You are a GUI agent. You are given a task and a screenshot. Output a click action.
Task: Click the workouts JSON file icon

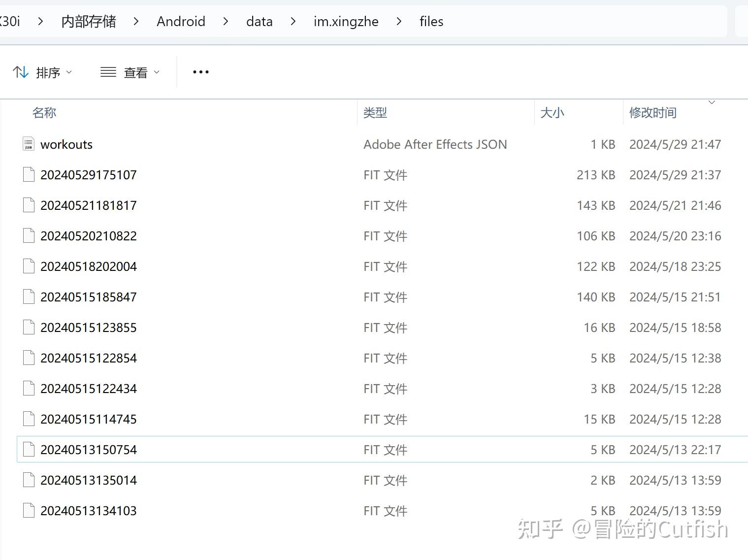tap(29, 144)
